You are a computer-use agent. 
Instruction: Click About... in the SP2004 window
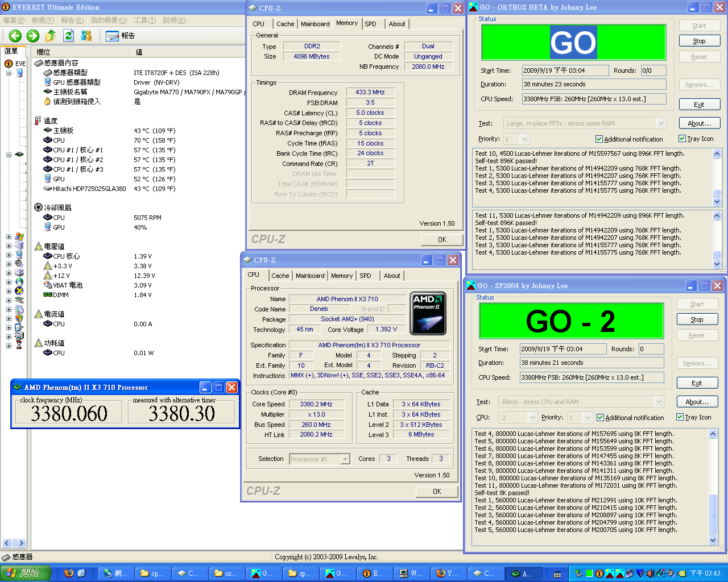point(697,401)
